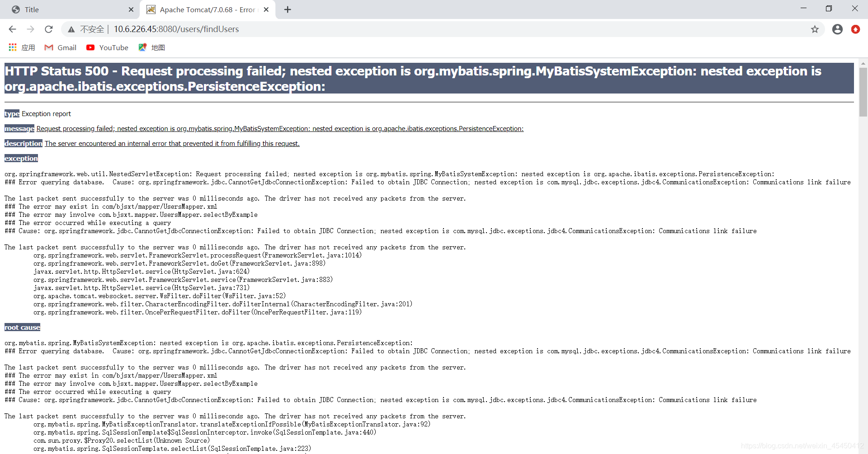Click SqlSessionTemplate.selectList stack trace line

[172, 449]
